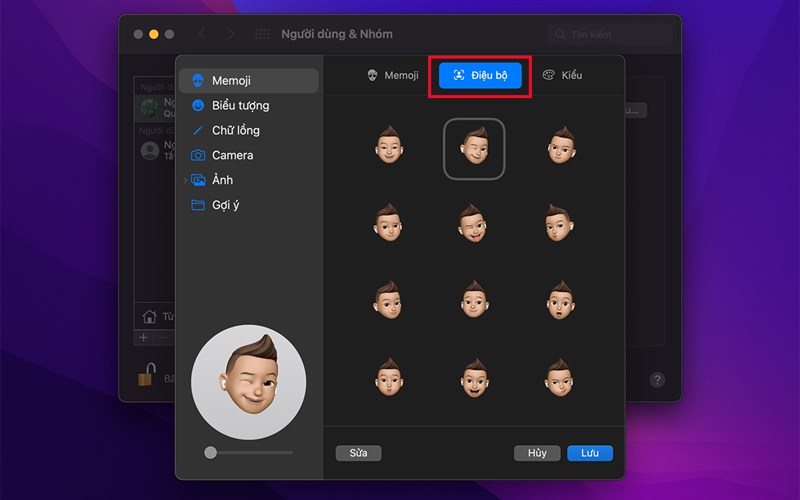Select Memoji in the sidebar
The image size is (800, 500).
pyautogui.click(x=248, y=81)
